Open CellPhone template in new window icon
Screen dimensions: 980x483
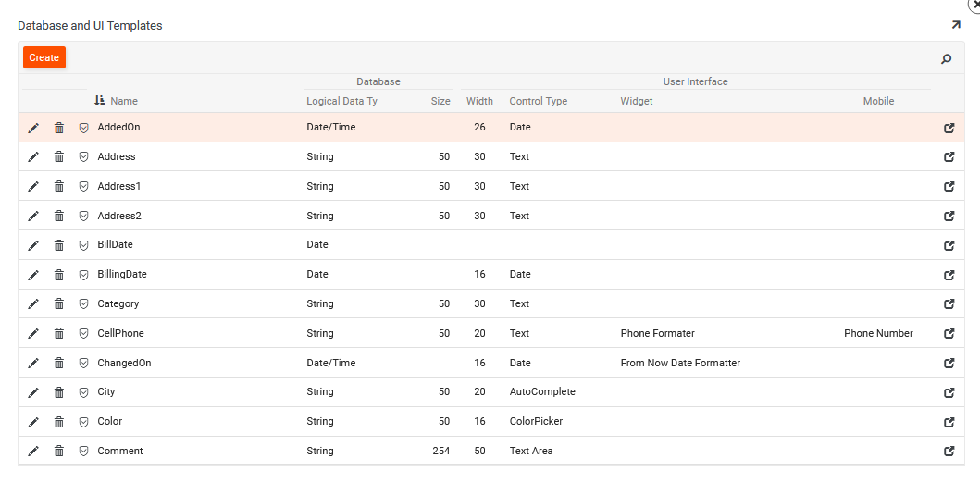click(x=949, y=334)
